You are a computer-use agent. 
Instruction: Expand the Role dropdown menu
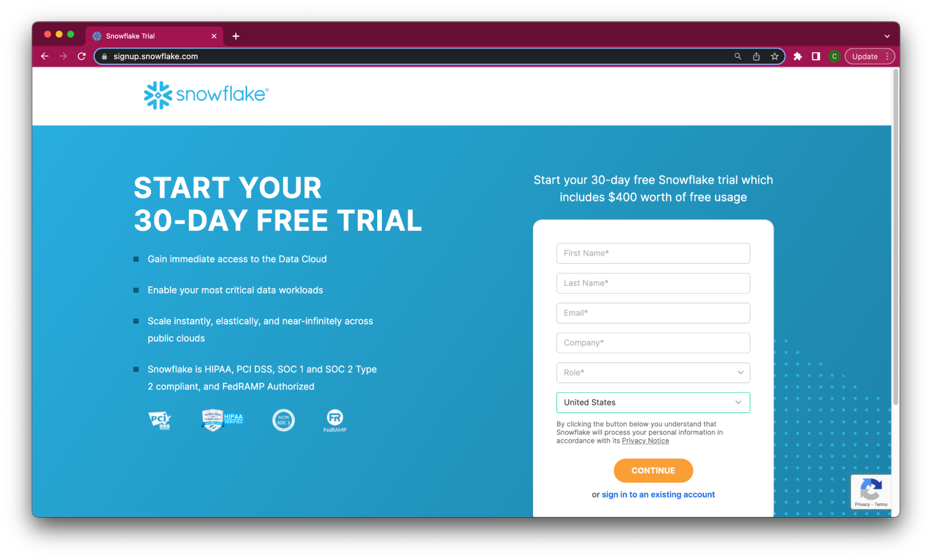tap(652, 372)
